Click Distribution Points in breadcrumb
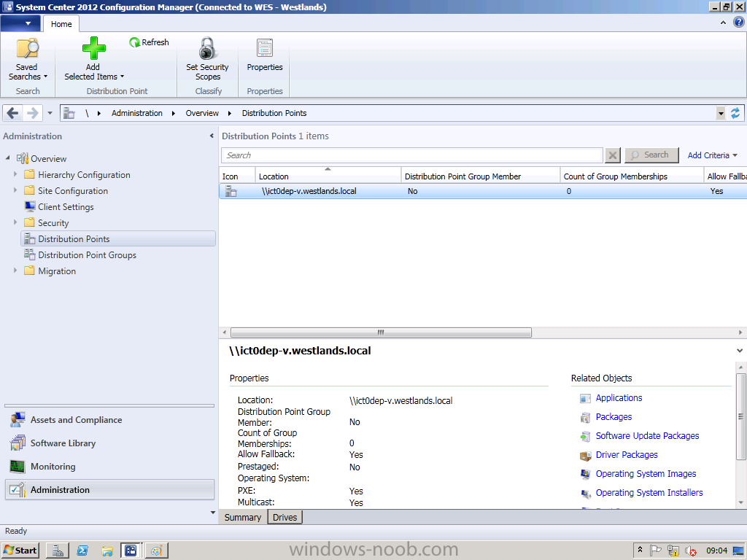 click(274, 113)
